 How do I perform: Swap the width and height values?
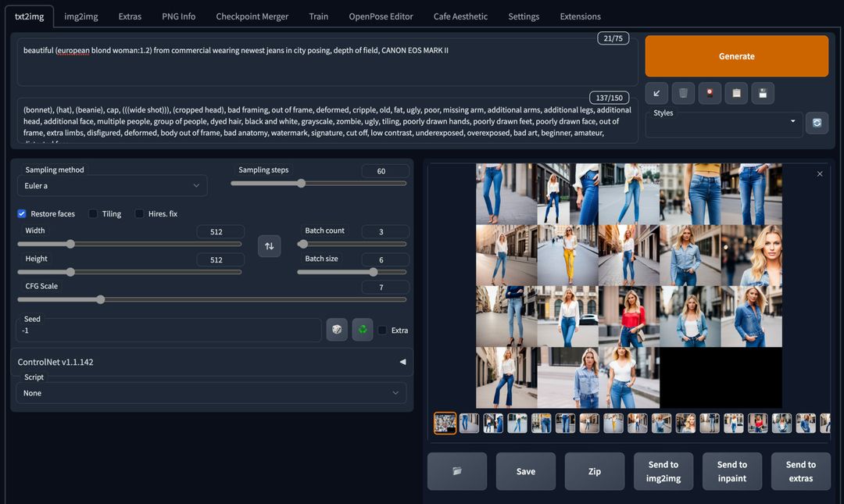click(x=269, y=246)
